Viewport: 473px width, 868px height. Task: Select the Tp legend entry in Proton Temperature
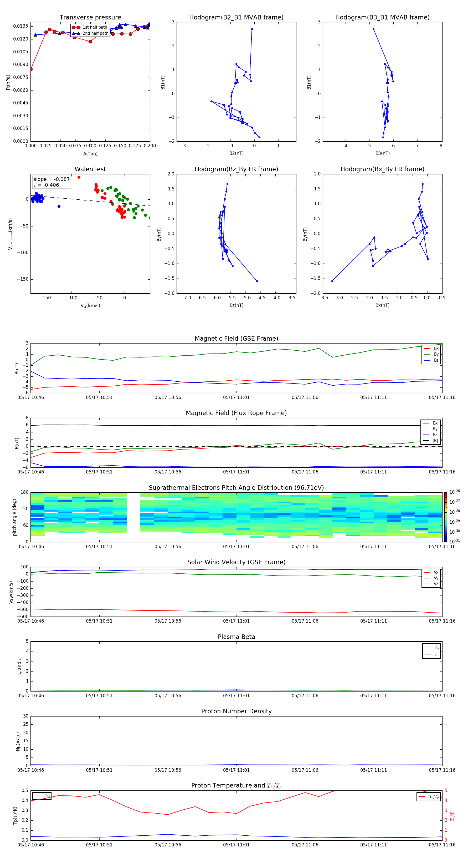(42, 796)
